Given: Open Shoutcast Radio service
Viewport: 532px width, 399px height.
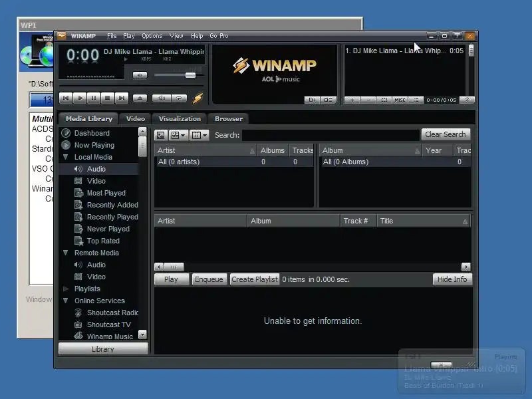Looking at the screenshot, I should click(112, 313).
